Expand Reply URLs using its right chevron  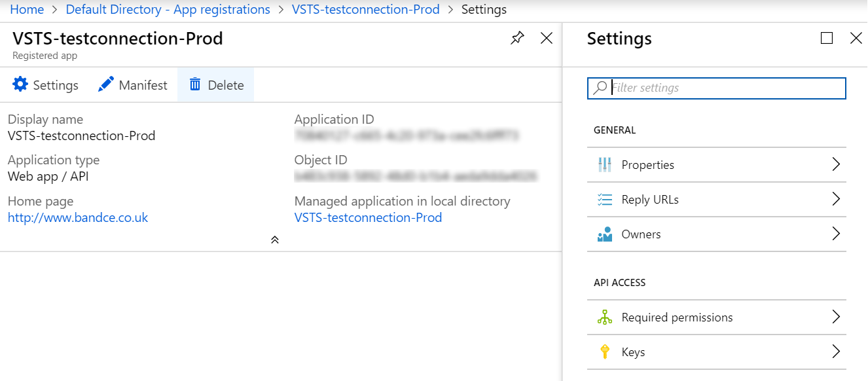[836, 199]
